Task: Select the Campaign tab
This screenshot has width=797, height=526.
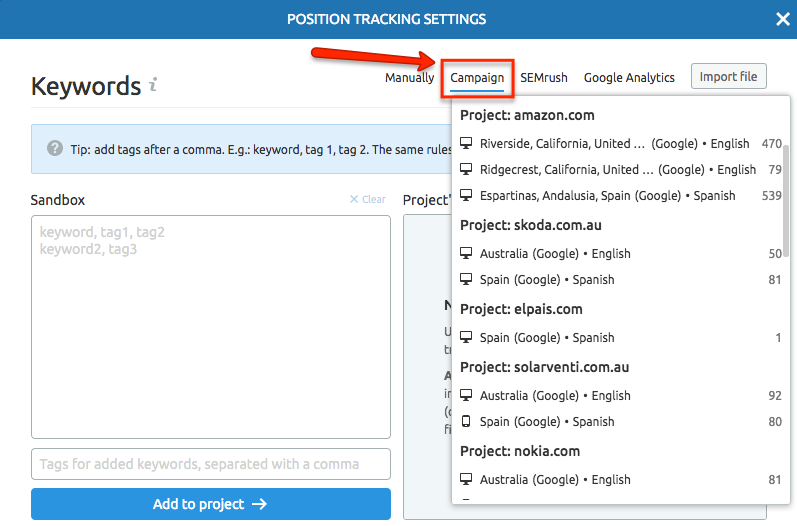Action: [477, 78]
